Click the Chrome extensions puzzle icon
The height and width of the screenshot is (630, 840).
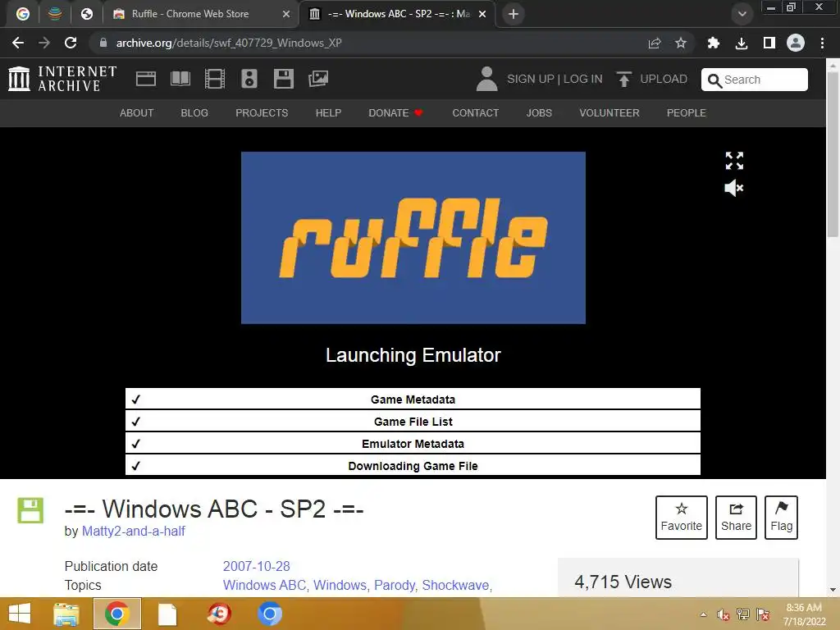pos(713,43)
